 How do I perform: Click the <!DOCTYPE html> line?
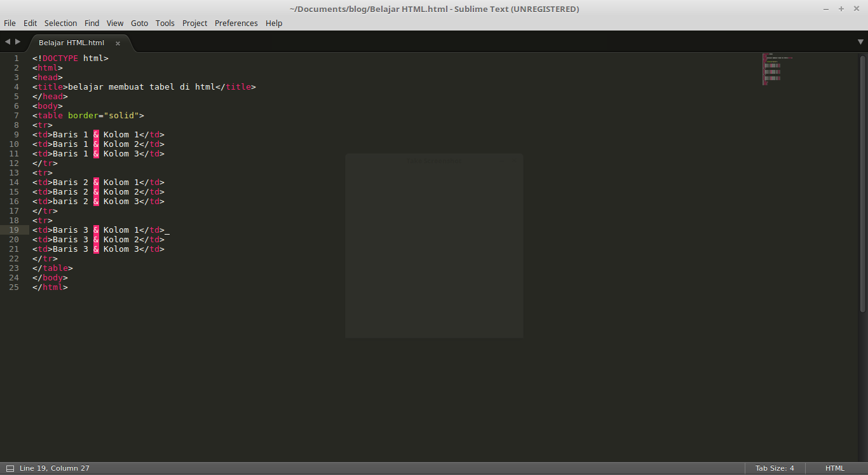71,58
